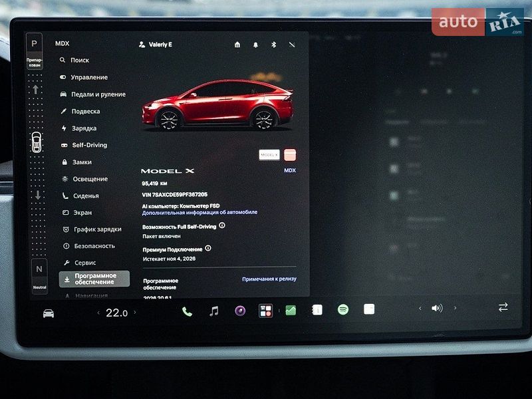Screen dimensions: 532x399
Task: Tap the pink color swatch beside the badge
Action: [290, 155]
